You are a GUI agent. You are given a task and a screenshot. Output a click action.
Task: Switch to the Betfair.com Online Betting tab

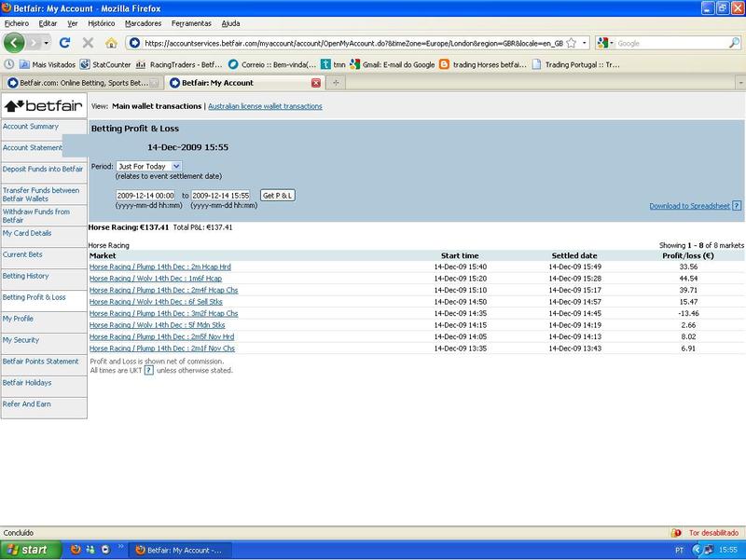click(x=83, y=83)
